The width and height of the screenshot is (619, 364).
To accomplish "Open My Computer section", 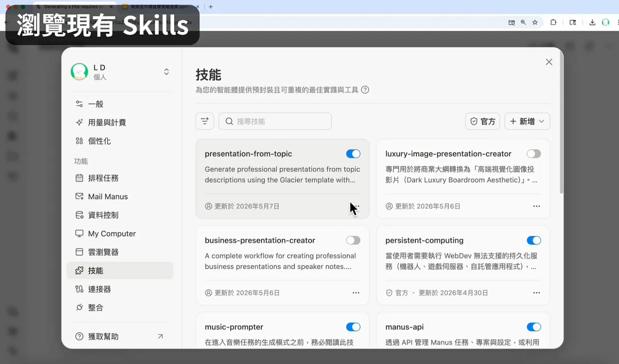I will point(120,234).
